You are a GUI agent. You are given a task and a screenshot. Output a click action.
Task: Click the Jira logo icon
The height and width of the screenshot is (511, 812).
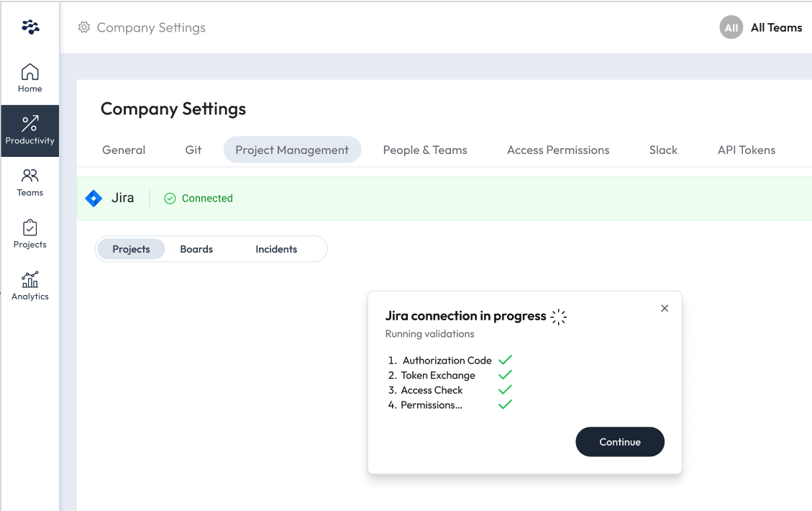[x=93, y=198]
